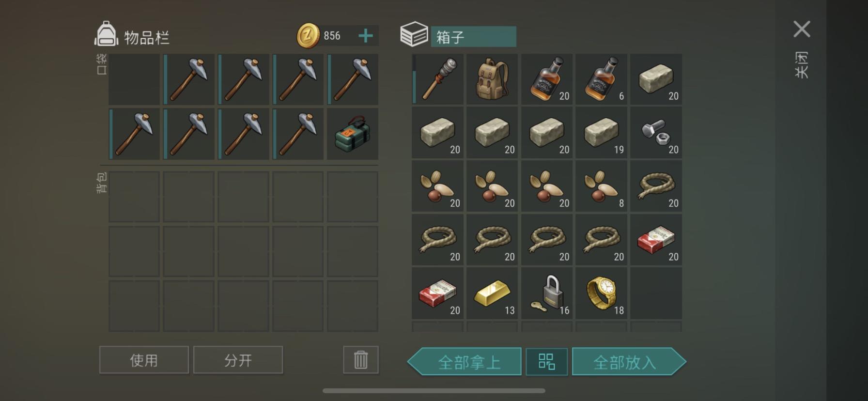Viewport: 868px width, 401px height.
Task: Click 全部放入 to deposit all items
Action: [629, 362]
